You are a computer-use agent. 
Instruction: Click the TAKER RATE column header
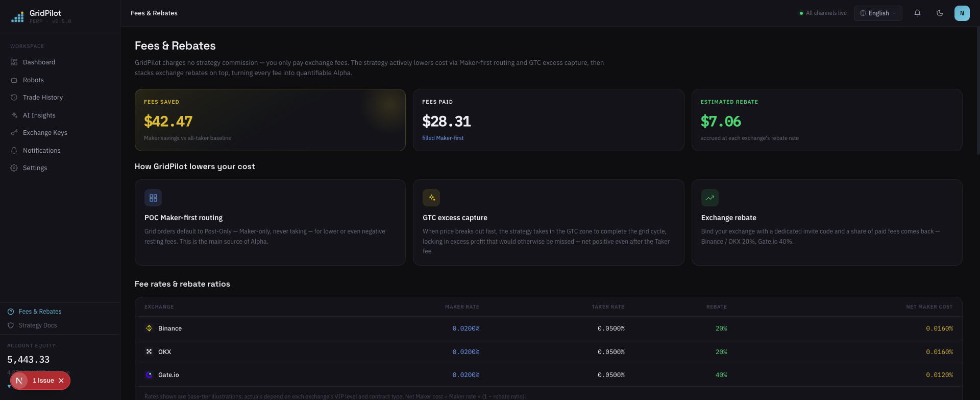(608, 307)
